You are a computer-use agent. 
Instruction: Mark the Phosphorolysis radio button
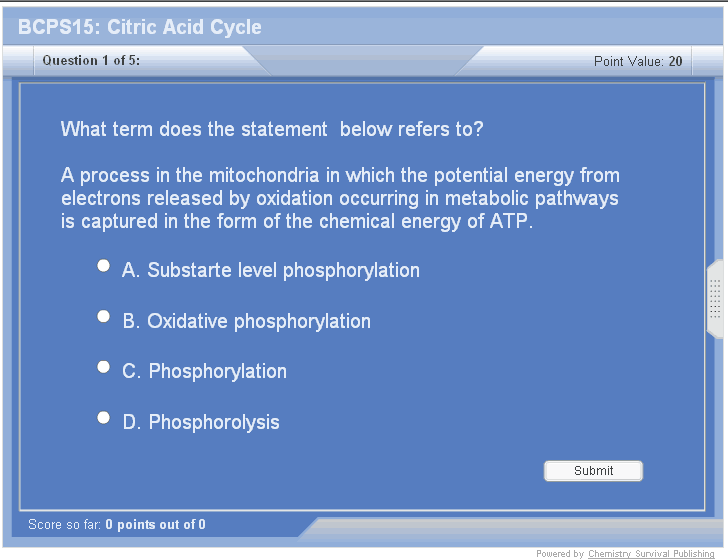coord(103,417)
